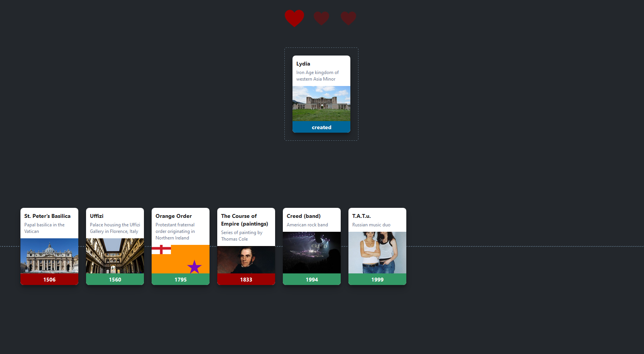Click the Orange Order card title
The width and height of the screenshot is (644, 354).
pyautogui.click(x=174, y=216)
